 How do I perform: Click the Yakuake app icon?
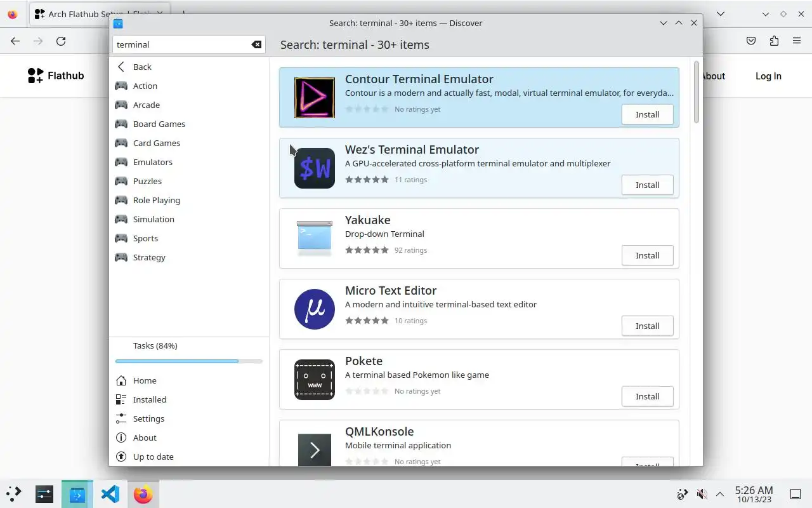tap(315, 239)
